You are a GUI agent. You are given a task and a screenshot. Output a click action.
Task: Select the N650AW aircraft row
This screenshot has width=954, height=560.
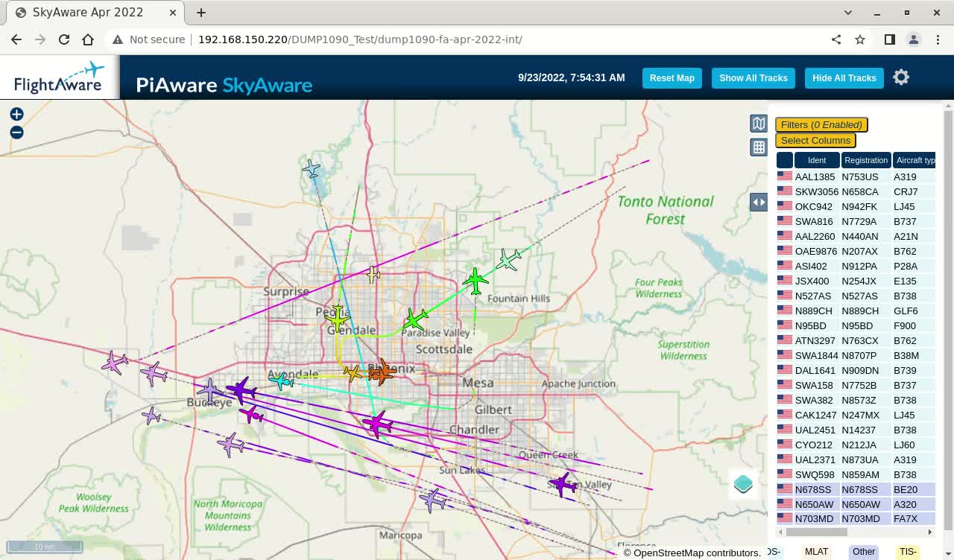point(856,504)
